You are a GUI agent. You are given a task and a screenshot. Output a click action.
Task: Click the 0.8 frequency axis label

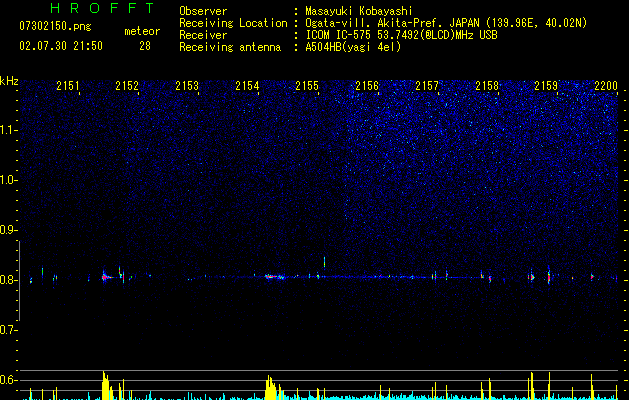point(8,280)
